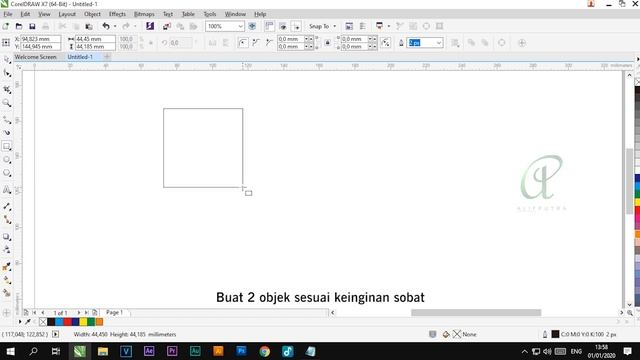The image size is (640, 360).
Task: Click the Paste icon
Action: coord(89,26)
